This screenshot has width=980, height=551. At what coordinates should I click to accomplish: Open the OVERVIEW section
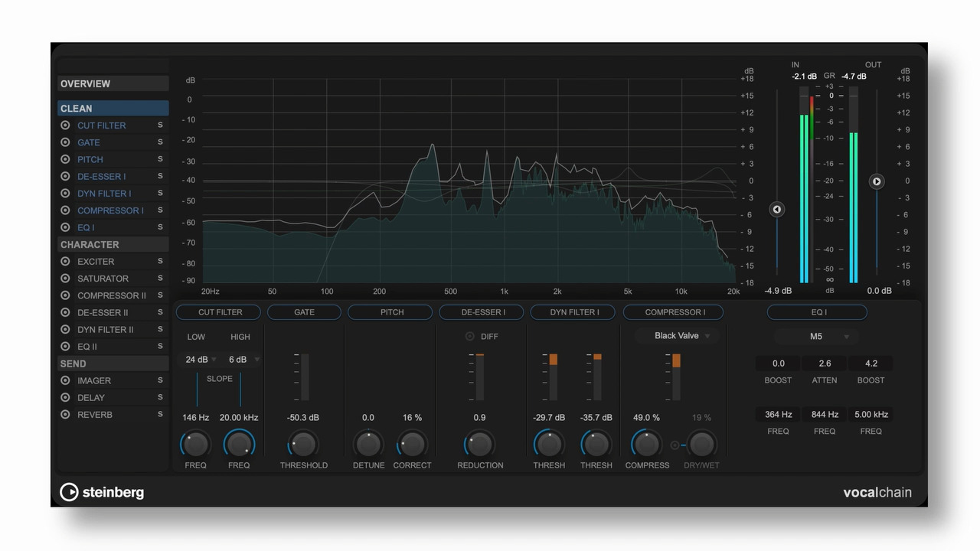[x=113, y=83]
